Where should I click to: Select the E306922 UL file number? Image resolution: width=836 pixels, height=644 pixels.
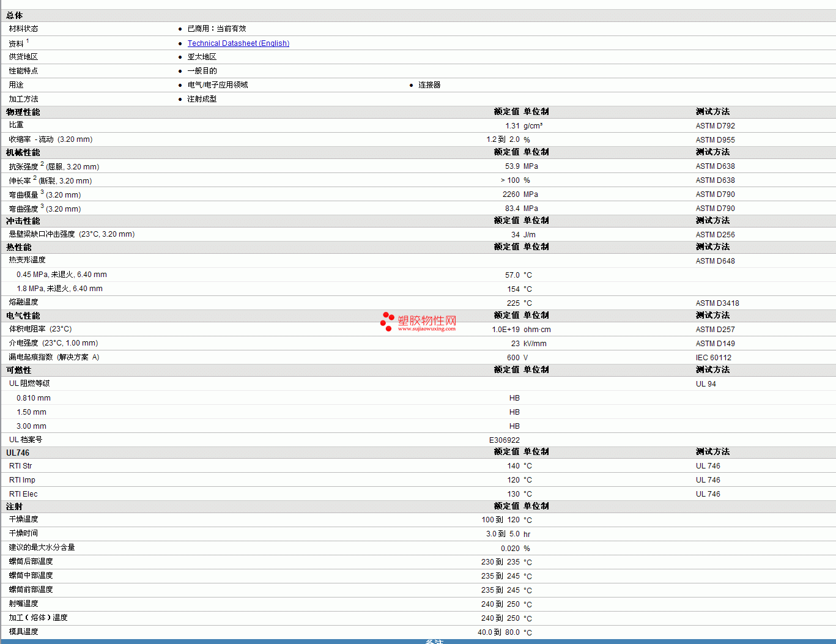click(504, 440)
